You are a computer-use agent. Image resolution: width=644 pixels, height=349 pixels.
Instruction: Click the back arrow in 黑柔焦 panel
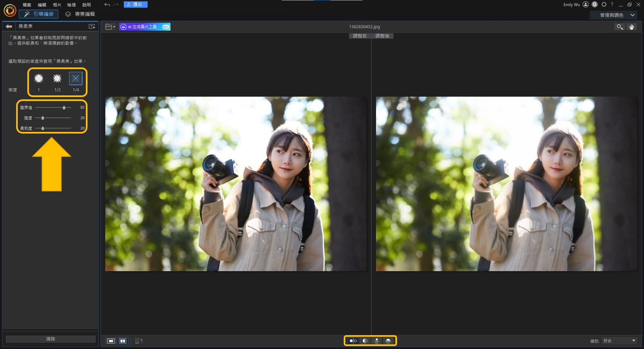9,26
